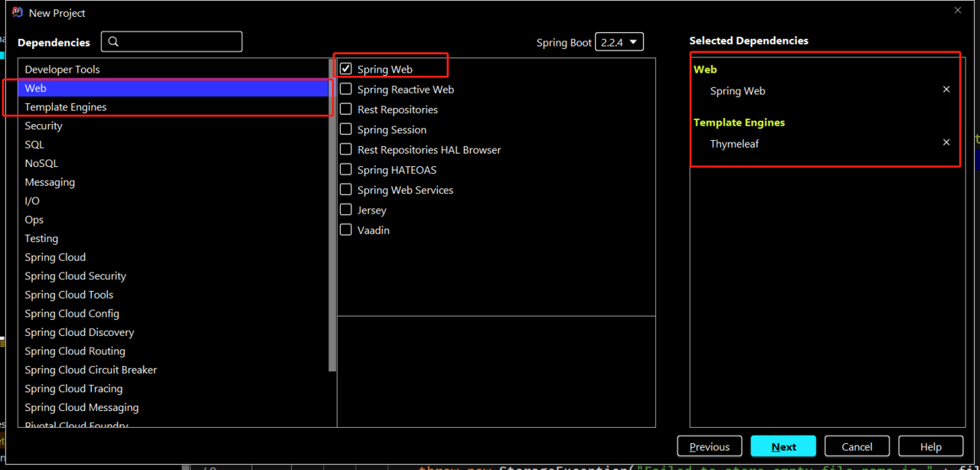Enable the Vaadin dependency checkbox

click(x=346, y=230)
